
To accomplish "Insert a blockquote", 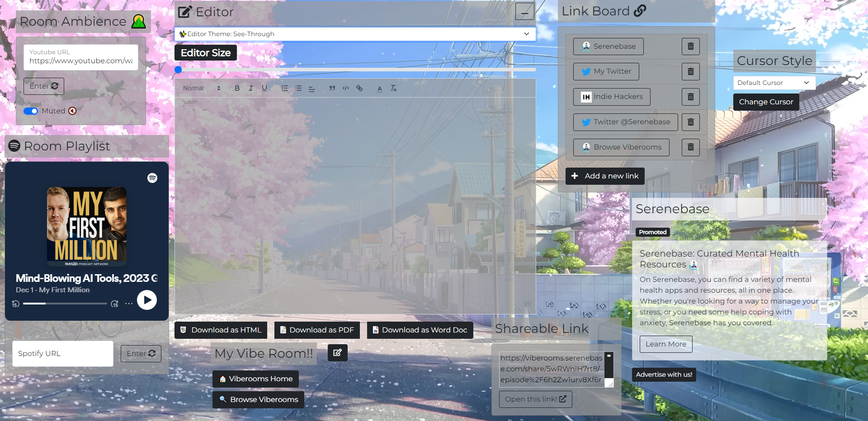I will click(332, 88).
